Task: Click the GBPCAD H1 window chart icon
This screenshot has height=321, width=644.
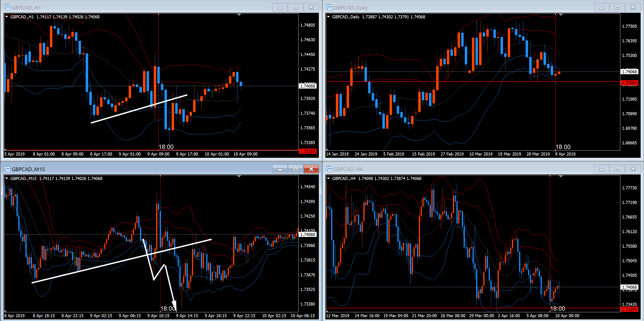Action: coord(7,8)
